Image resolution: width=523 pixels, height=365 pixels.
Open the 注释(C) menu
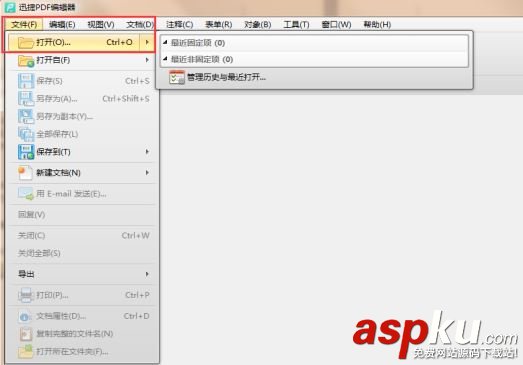pos(179,24)
